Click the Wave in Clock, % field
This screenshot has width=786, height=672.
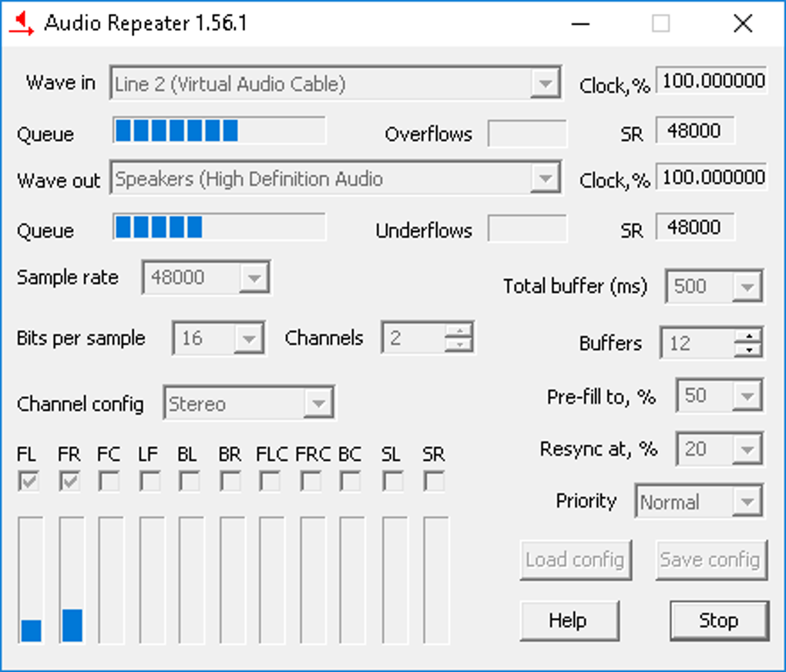coord(711,81)
